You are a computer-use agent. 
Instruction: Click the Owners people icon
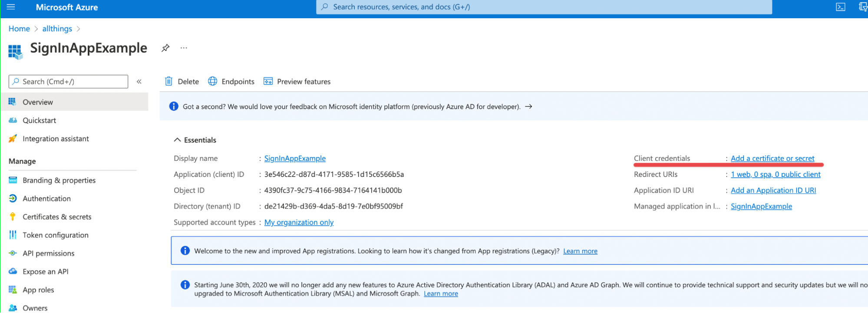tap(13, 308)
